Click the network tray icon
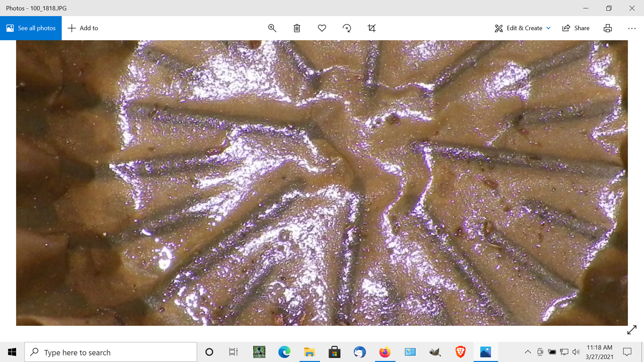Screen dimensions: 644x362 564,352
